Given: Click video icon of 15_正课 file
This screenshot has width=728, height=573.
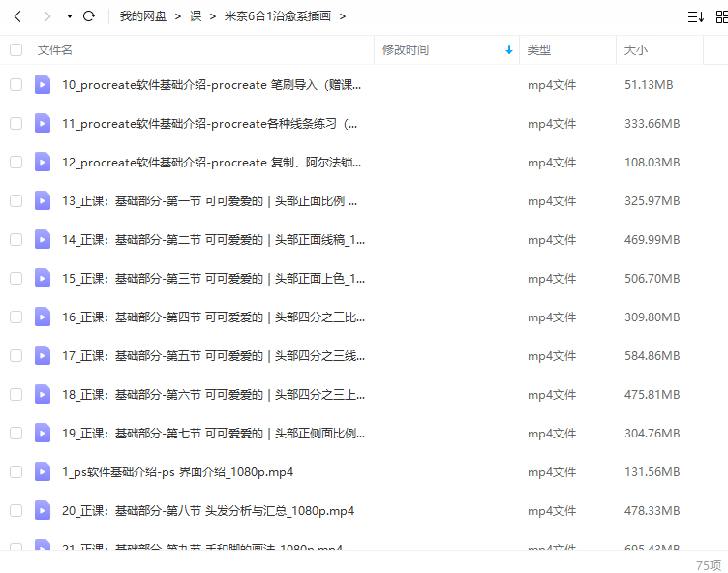Looking at the screenshot, I should pos(43,279).
